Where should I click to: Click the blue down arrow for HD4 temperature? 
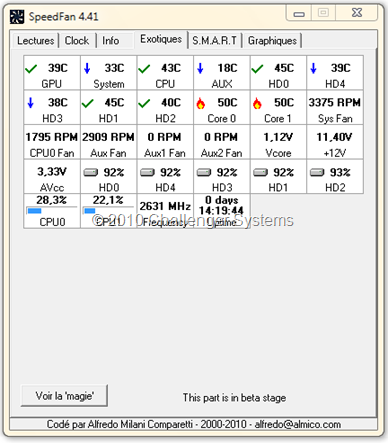tap(313, 68)
